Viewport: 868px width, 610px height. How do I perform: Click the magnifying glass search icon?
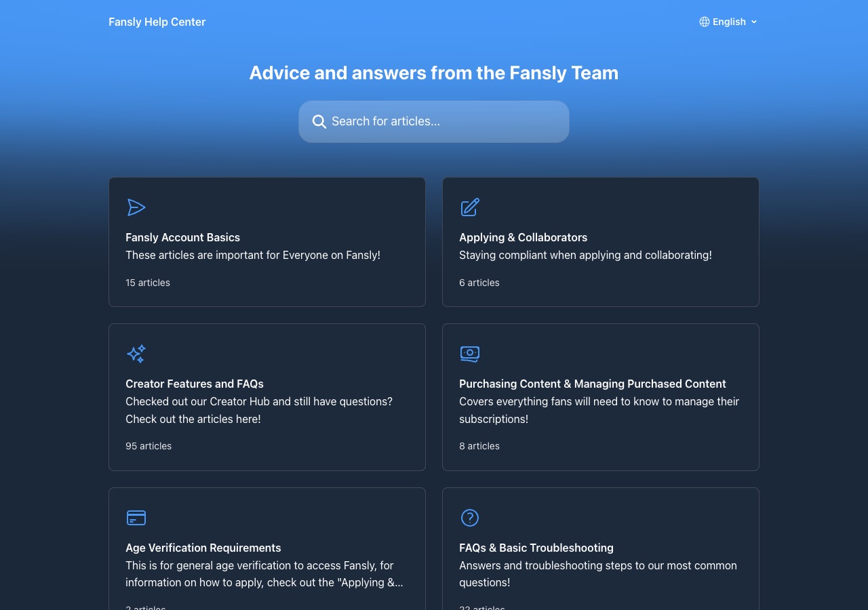pyautogui.click(x=319, y=121)
